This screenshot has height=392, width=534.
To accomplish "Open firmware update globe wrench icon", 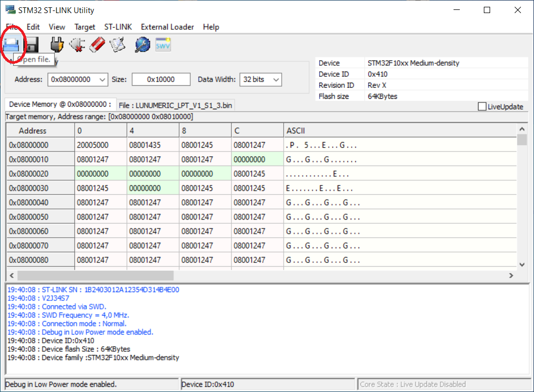I will click(142, 45).
